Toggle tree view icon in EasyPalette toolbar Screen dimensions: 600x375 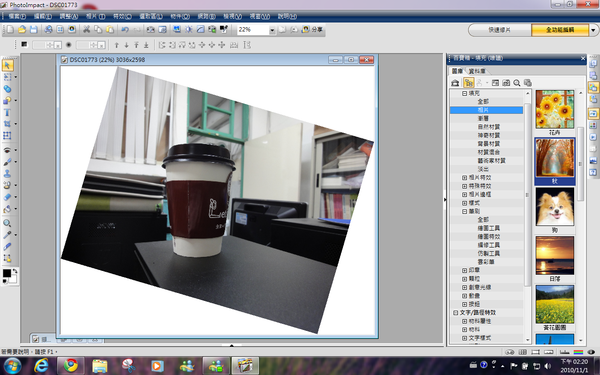click(468, 83)
